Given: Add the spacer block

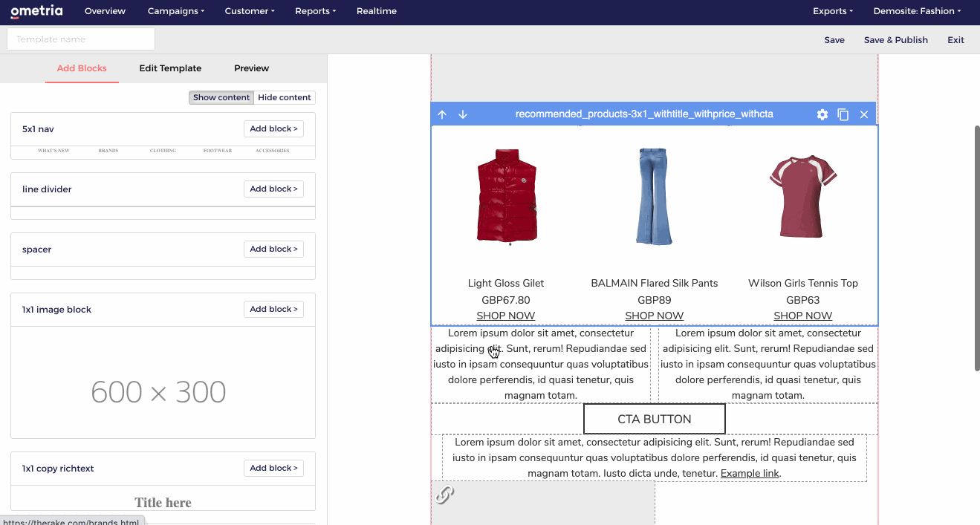Looking at the screenshot, I should click(x=273, y=249).
